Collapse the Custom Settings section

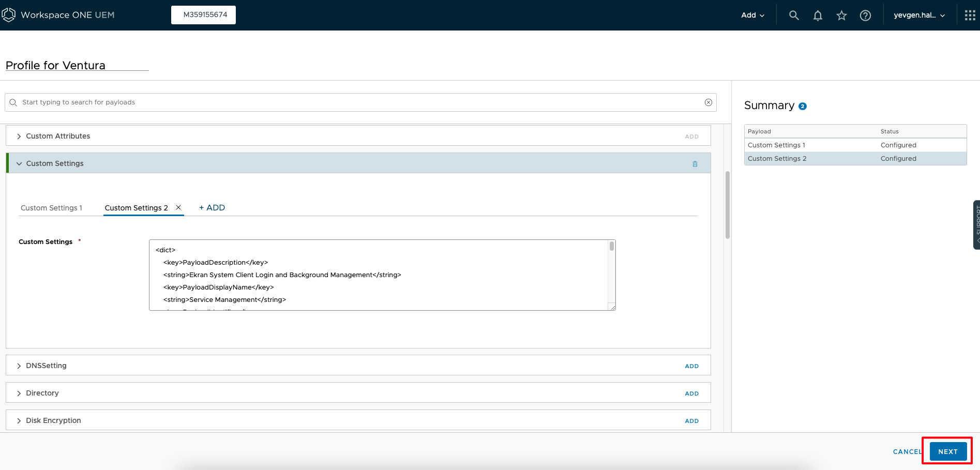click(19, 164)
